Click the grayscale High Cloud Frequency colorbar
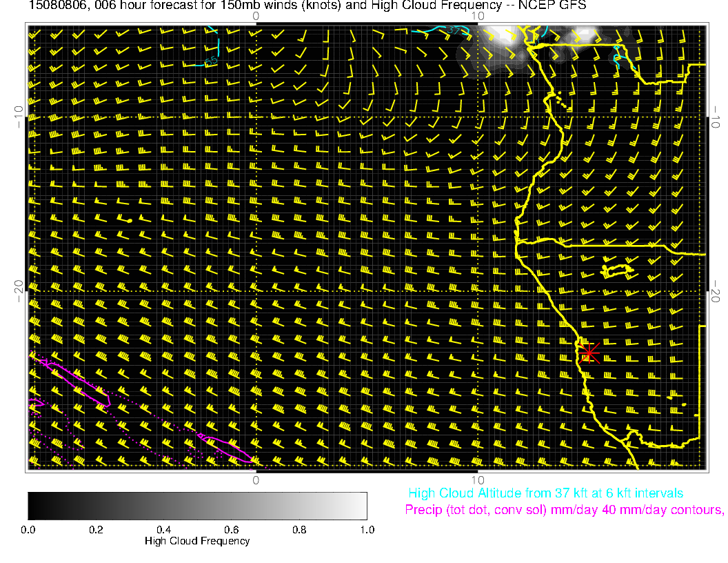 pyautogui.click(x=197, y=506)
